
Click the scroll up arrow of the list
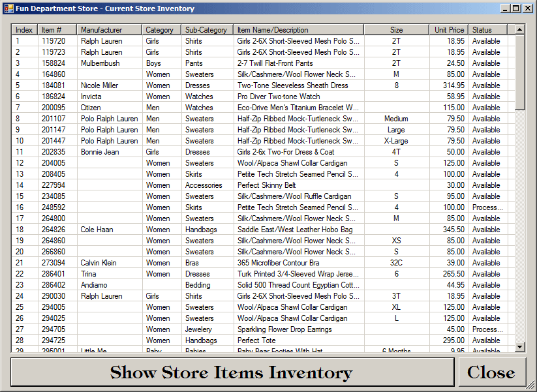pos(519,29)
